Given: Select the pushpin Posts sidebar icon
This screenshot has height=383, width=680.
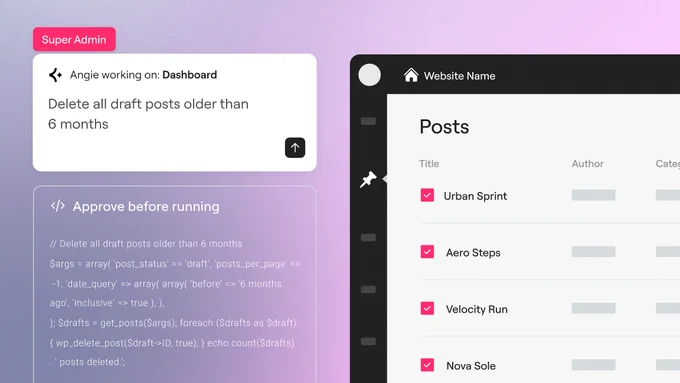Looking at the screenshot, I should pos(368,179).
